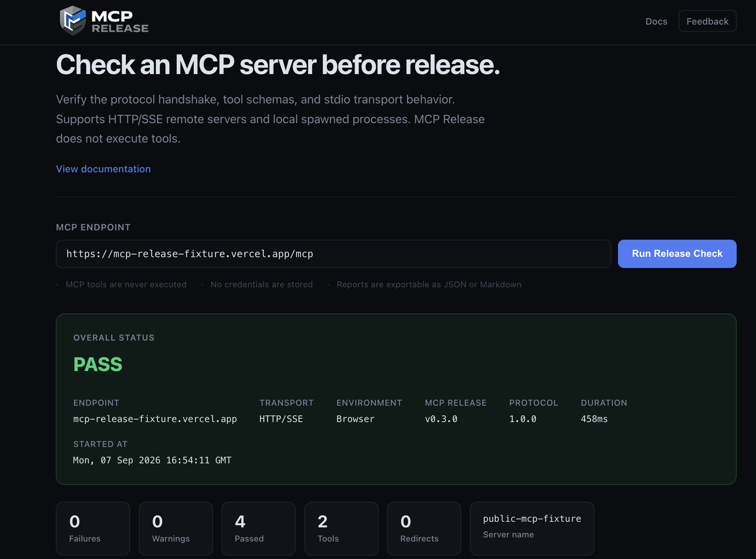Screen dimensions: 756x559
Task: Select the PASS overall status text
Action: [98, 364]
